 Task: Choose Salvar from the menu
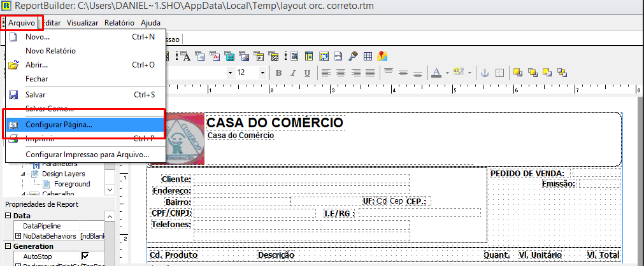click(x=86, y=95)
